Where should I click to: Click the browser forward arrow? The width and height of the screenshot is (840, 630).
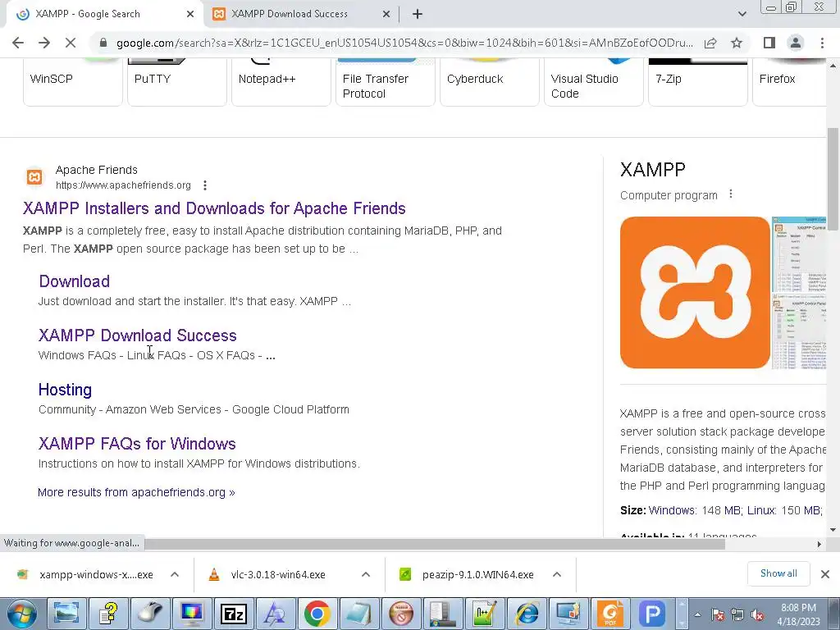(x=44, y=43)
